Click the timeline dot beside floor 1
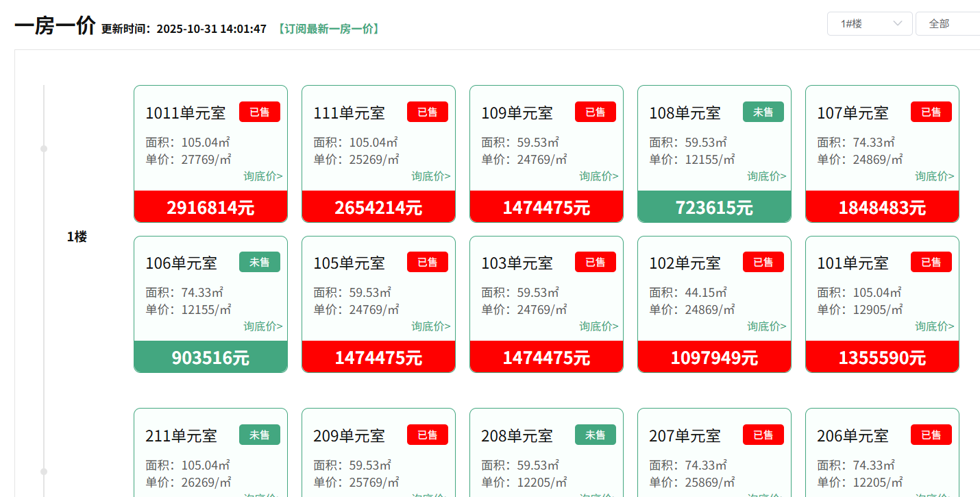Image resolution: width=980 pixels, height=497 pixels. [x=44, y=149]
